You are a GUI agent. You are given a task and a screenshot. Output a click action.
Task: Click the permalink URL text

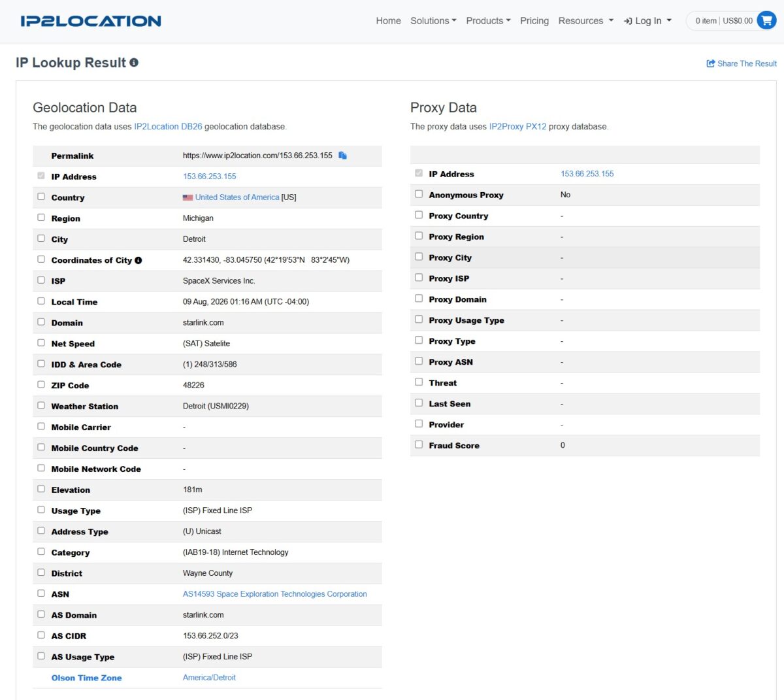[x=257, y=156]
